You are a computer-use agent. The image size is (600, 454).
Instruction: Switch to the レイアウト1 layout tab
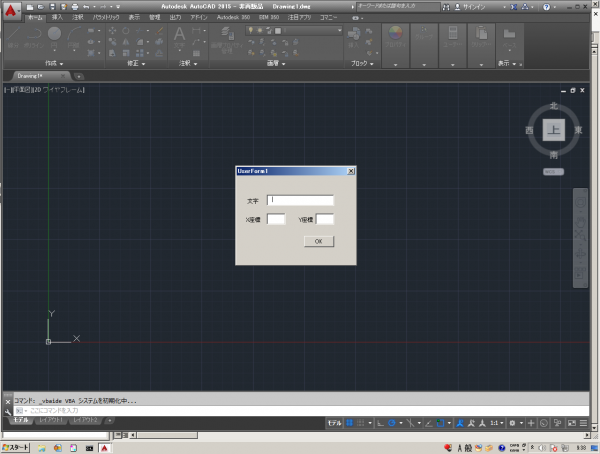51,421
